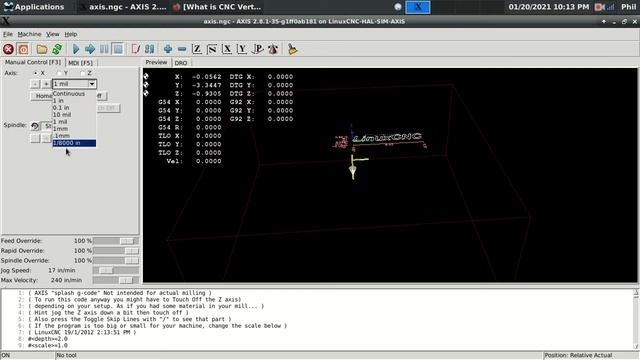Open a G-code file with folder icon
The image size is (640, 360).
pyautogui.click(x=42, y=49)
